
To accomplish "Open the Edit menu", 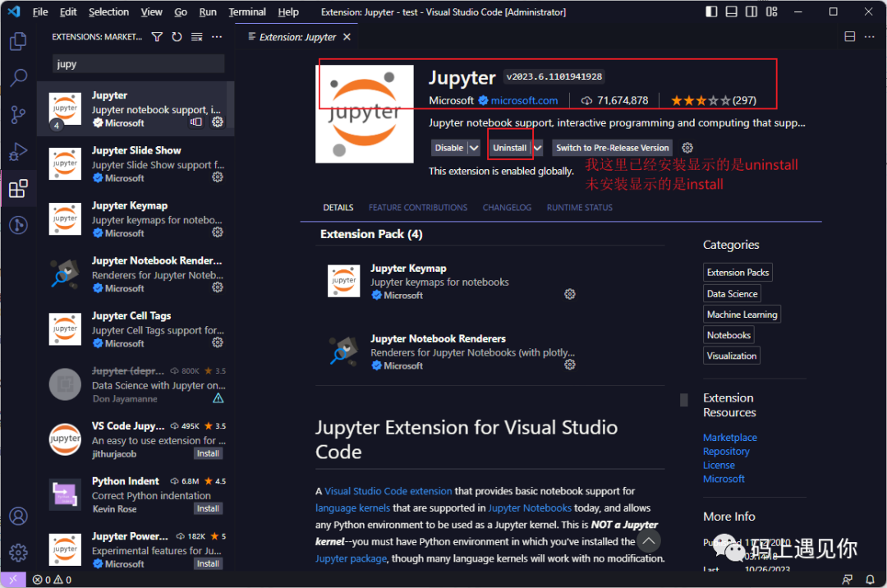I will pos(68,11).
